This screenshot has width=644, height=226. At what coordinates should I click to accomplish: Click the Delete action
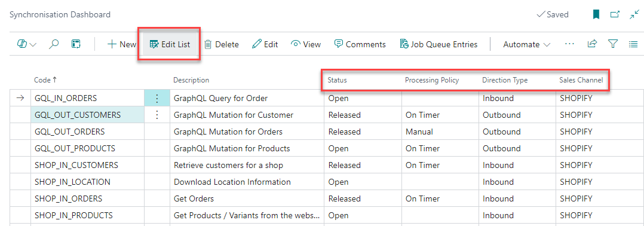click(x=222, y=44)
